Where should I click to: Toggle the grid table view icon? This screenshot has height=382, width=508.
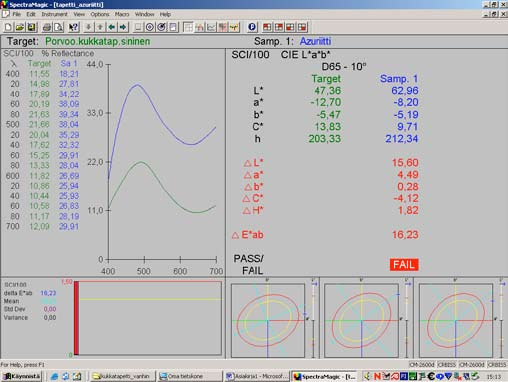pyautogui.click(x=188, y=27)
